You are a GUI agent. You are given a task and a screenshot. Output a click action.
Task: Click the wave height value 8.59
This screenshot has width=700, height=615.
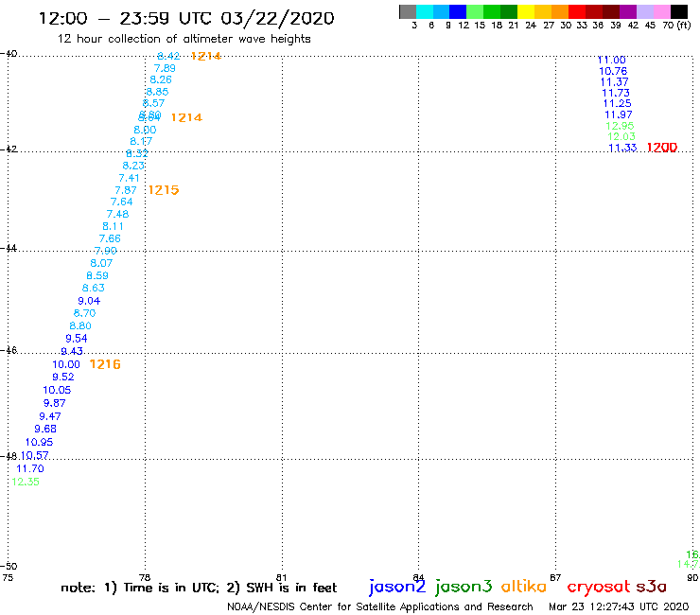[97, 275]
